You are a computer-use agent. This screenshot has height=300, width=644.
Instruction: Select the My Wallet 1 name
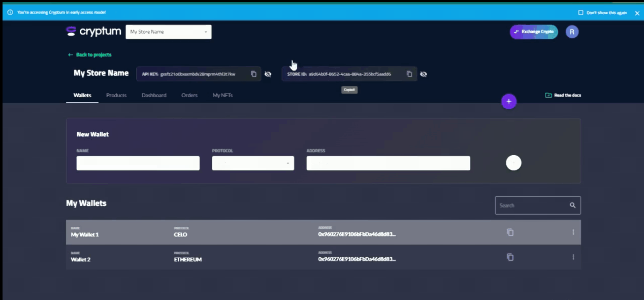[x=85, y=234]
